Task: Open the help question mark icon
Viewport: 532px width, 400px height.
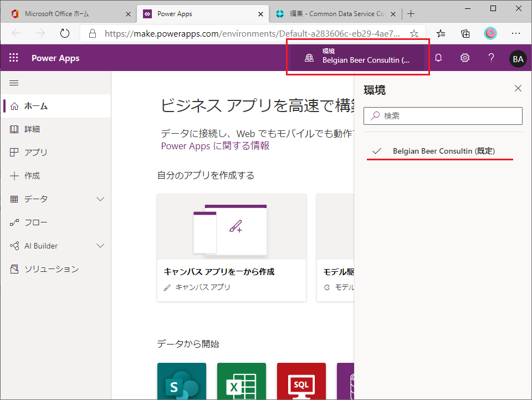Action: click(491, 58)
